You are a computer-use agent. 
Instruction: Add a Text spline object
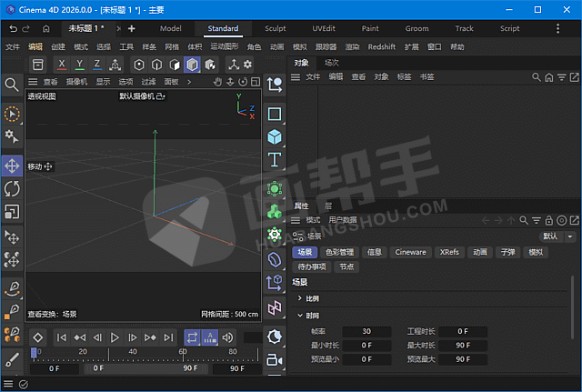tap(275, 160)
